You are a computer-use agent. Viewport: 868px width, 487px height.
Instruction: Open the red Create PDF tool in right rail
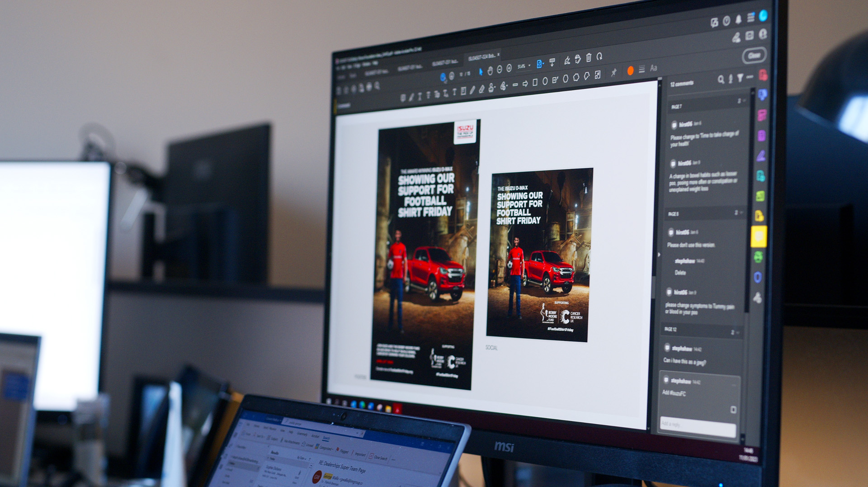pyautogui.click(x=763, y=75)
